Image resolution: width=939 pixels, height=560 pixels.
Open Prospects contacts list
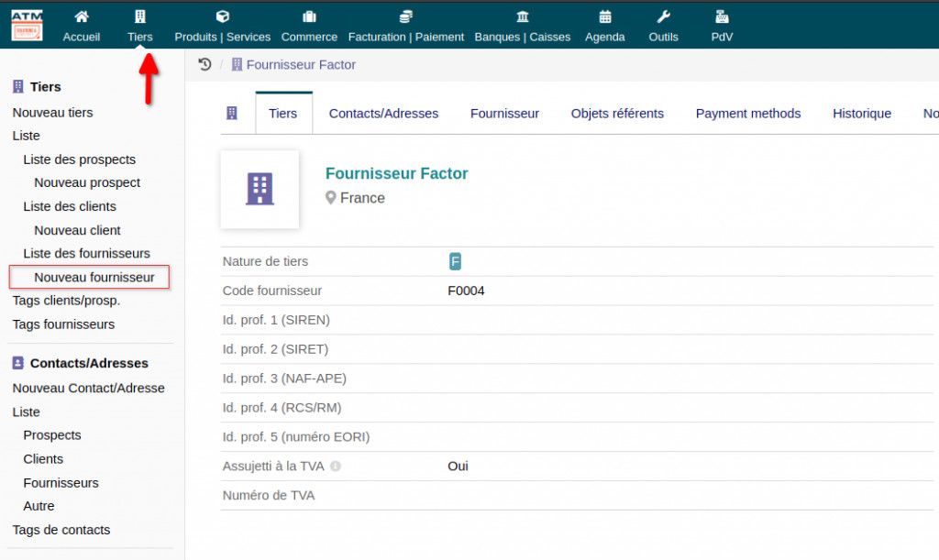click(52, 435)
